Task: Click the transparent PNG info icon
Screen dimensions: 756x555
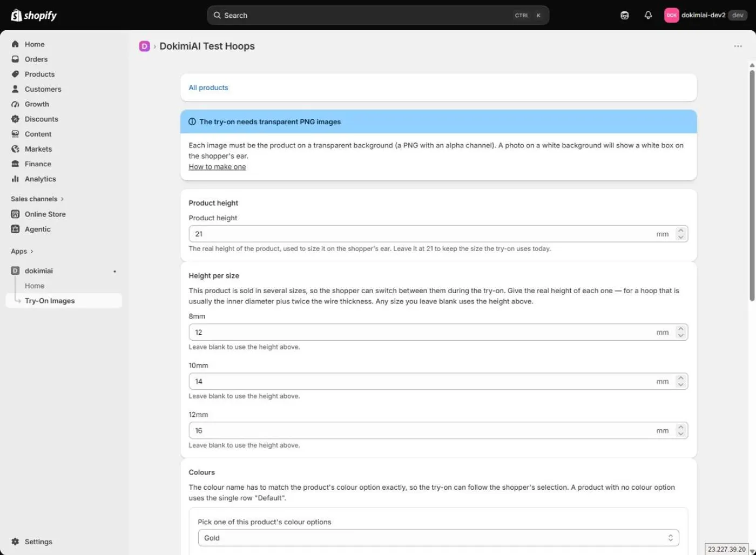Action: (x=192, y=122)
